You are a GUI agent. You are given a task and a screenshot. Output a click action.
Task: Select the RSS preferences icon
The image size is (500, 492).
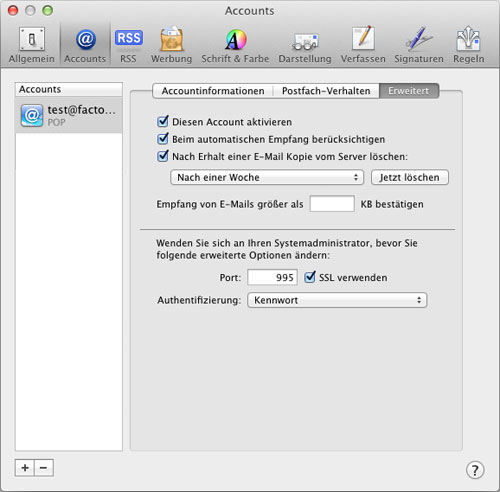click(128, 45)
